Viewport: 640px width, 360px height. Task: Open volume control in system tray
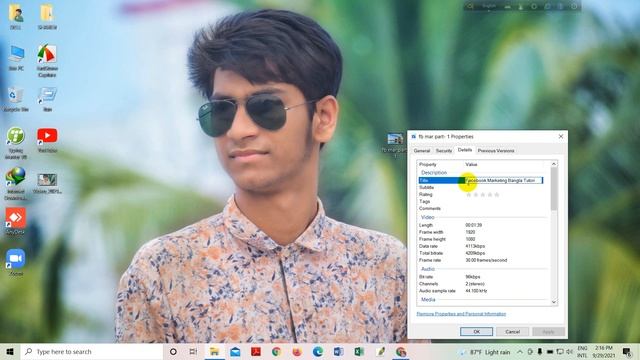570,352
